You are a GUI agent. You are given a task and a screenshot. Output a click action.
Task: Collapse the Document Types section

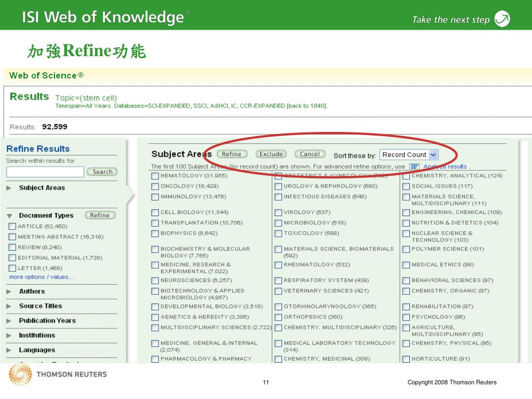point(9,216)
